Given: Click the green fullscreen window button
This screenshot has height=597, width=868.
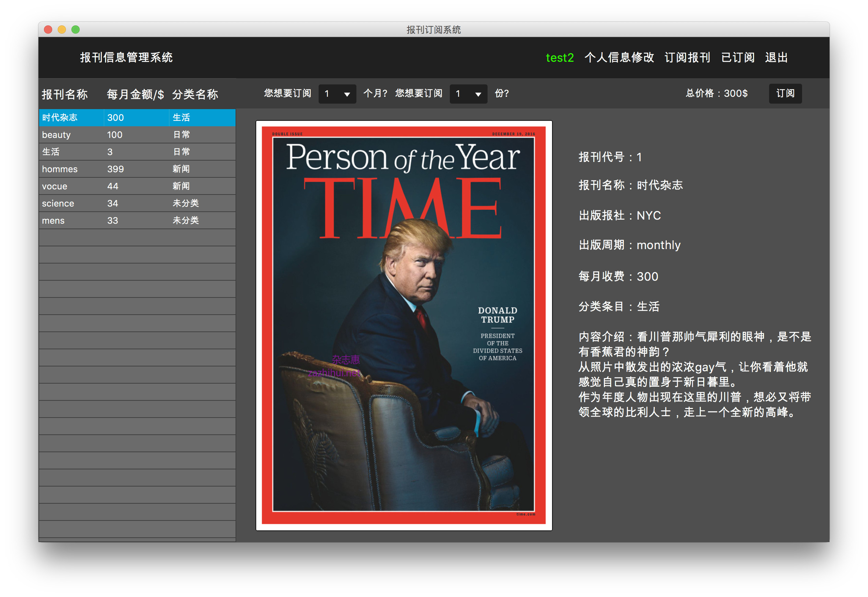Looking at the screenshot, I should click(x=76, y=30).
